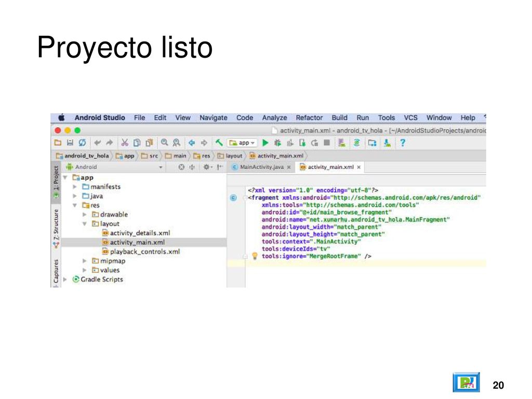532x399 pixels.
Task: Click Hide panel icon next to gear
Action: coord(220,167)
